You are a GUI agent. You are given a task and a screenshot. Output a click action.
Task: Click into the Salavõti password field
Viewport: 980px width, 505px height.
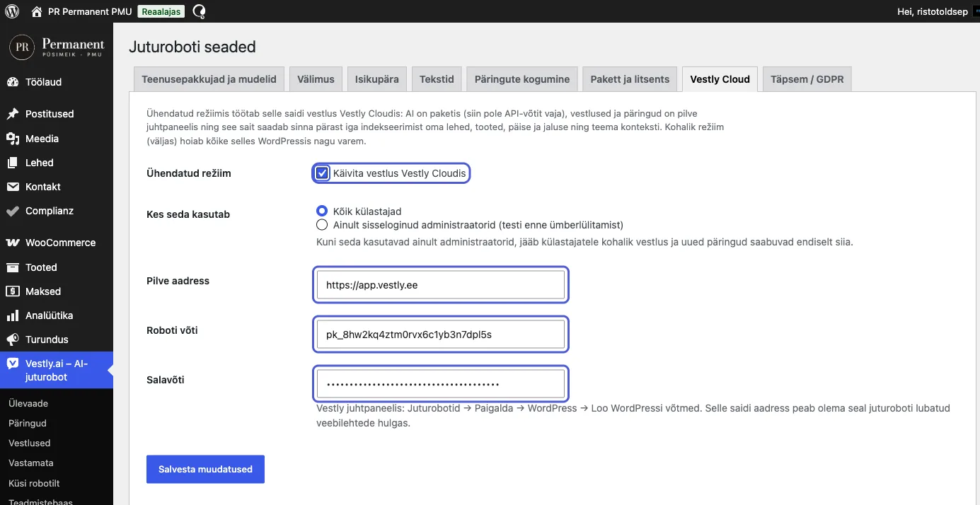441,384
